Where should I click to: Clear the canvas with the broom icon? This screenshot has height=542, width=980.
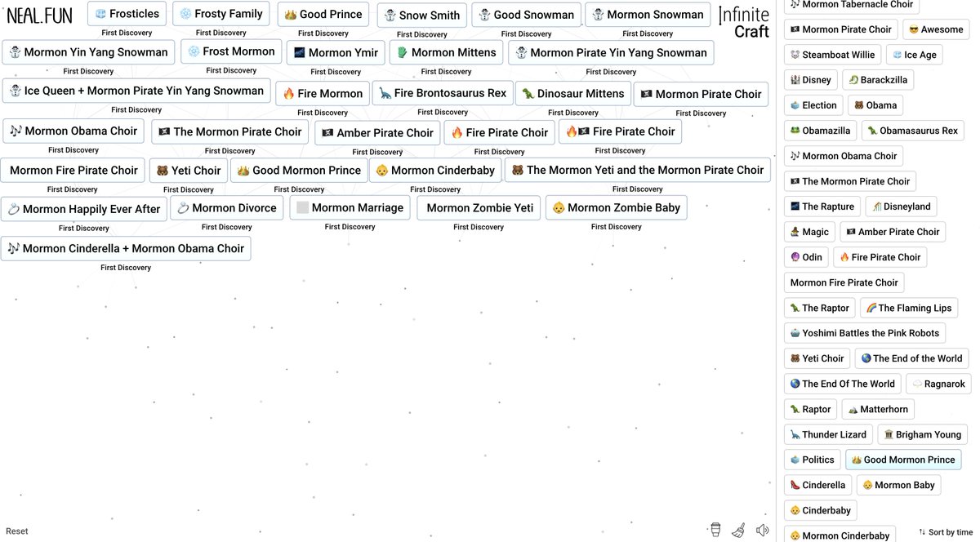click(x=738, y=530)
